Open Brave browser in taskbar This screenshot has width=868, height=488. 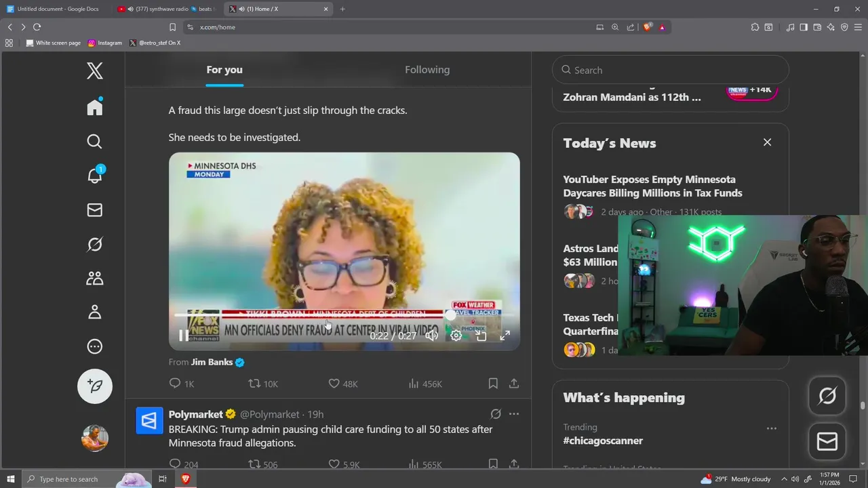click(x=185, y=479)
